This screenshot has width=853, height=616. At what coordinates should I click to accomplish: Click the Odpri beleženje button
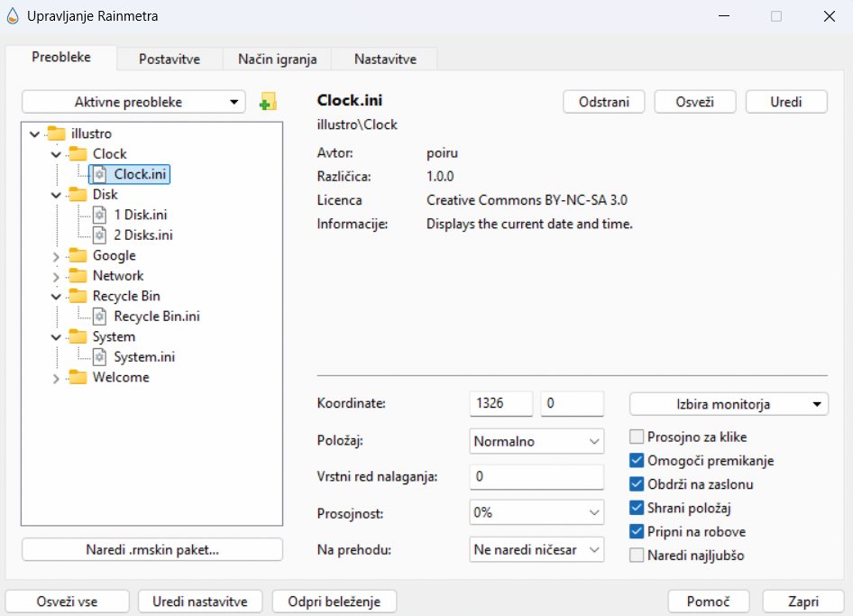(x=334, y=602)
